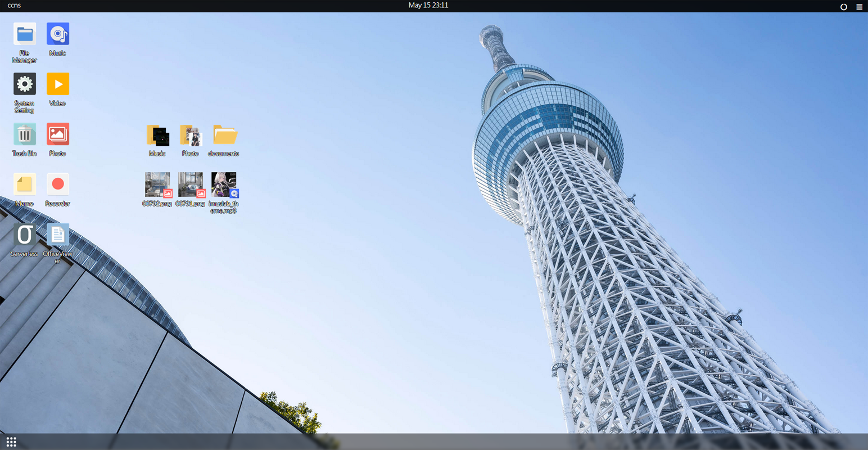Select the Music folder on desktop
Screen dimensions: 868x450
[x=157, y=136]
